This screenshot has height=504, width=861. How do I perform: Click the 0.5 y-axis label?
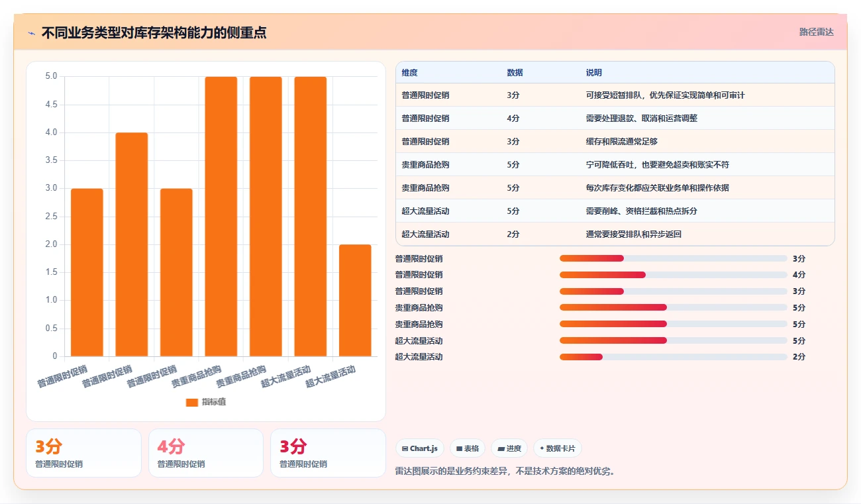pyautogui.click(x=51, y=328)
